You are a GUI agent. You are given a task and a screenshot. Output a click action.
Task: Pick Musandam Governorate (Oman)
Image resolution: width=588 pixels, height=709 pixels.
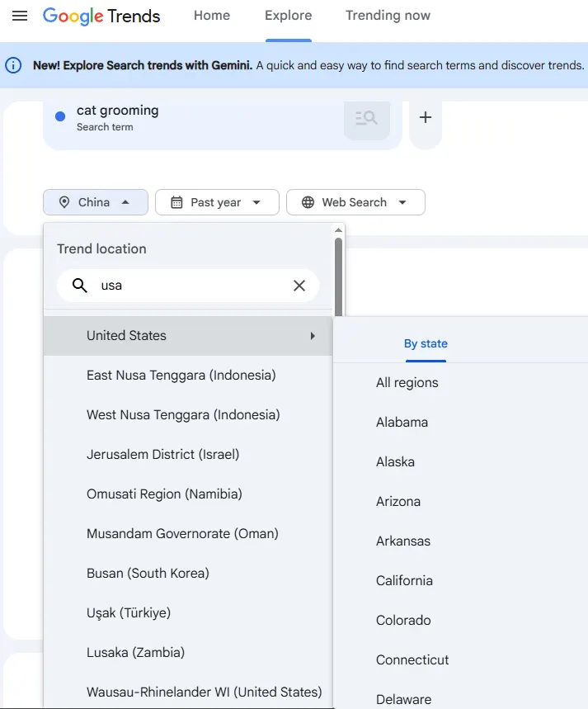pos(188,533)
